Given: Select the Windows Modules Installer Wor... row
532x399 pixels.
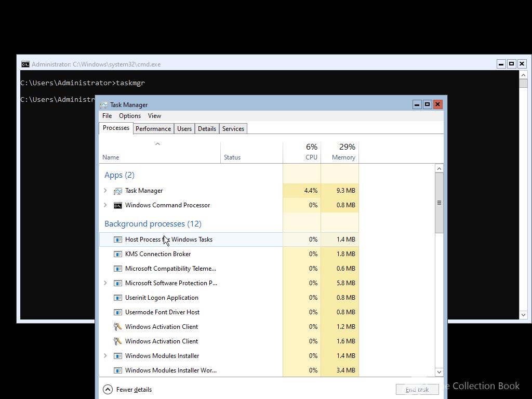Looking at the screenshot, I should coord(229,370).
